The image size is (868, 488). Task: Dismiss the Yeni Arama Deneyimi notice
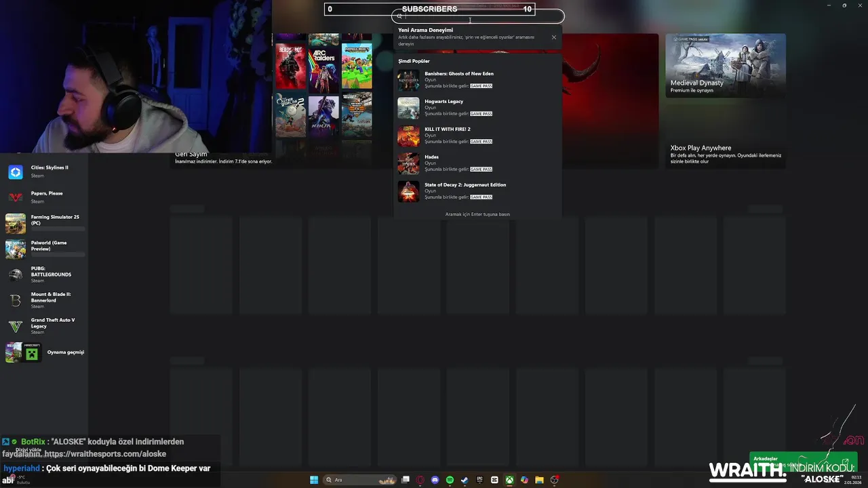click(553, 37)
